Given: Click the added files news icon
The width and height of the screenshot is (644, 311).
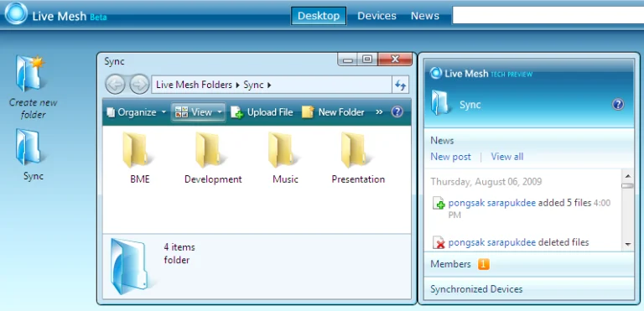Looking at the screenshot, I should [x=439, y=203].
